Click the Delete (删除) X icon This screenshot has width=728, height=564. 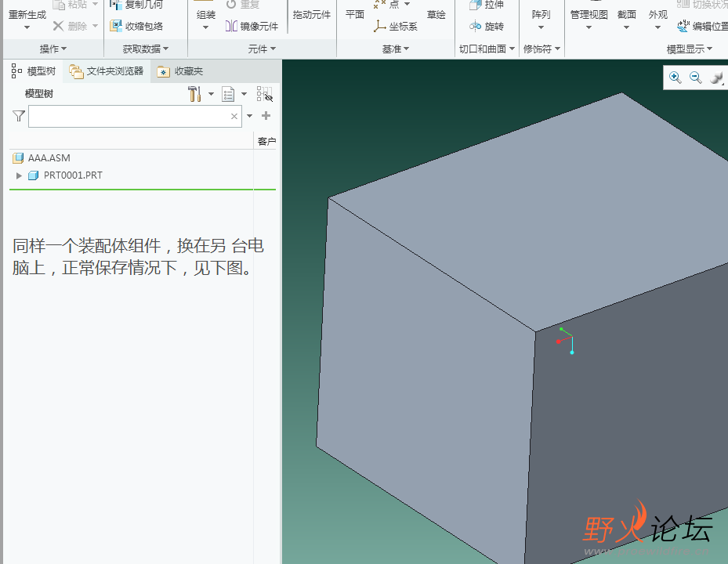pyautogui.click(x=58, y=26)
